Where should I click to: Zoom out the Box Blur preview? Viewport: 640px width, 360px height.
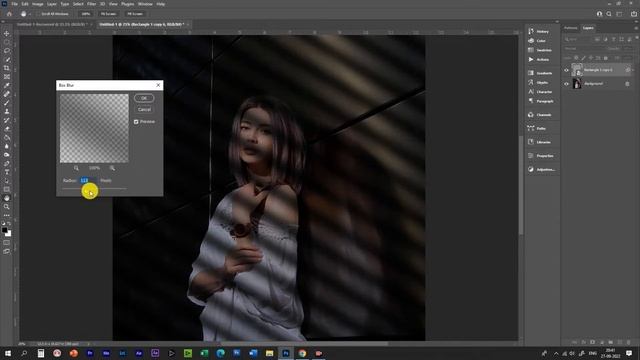pyautogui.click(x=76, y=168)
